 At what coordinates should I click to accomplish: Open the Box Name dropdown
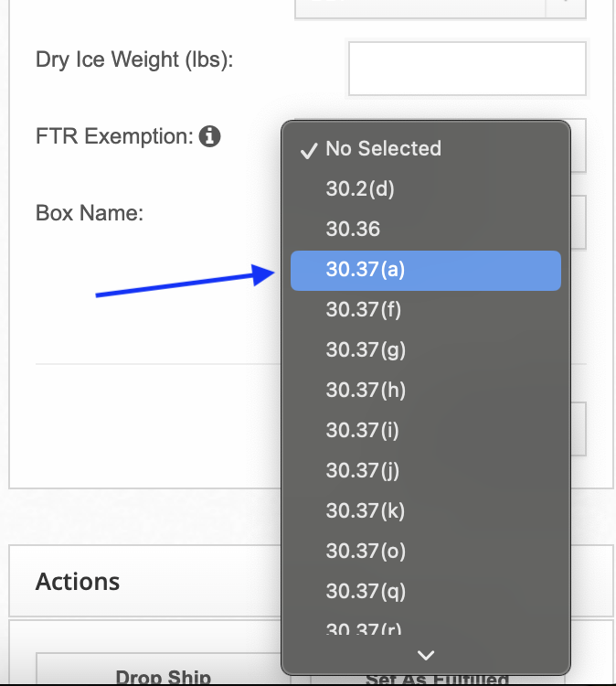pos(578,222)
